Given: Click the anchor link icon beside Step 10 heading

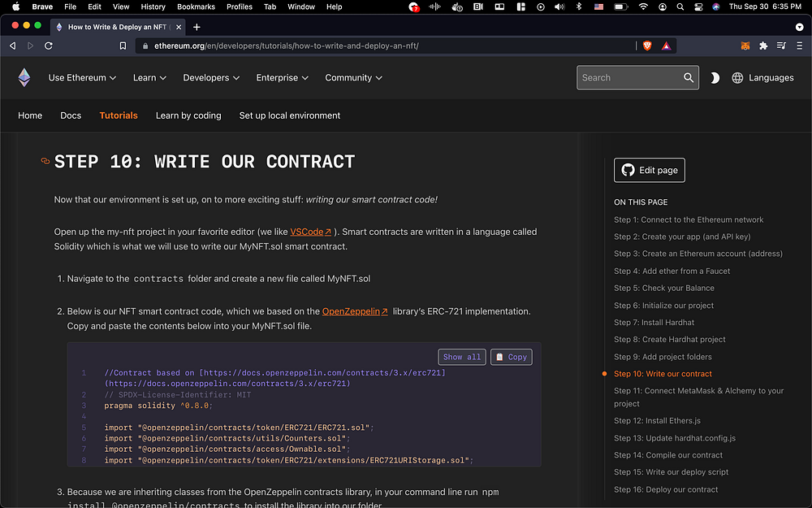Looking at the screenshot, I should [45, 161].
